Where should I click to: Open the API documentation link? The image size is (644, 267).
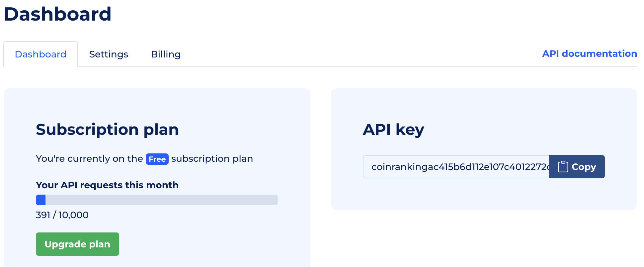point(589,53)
